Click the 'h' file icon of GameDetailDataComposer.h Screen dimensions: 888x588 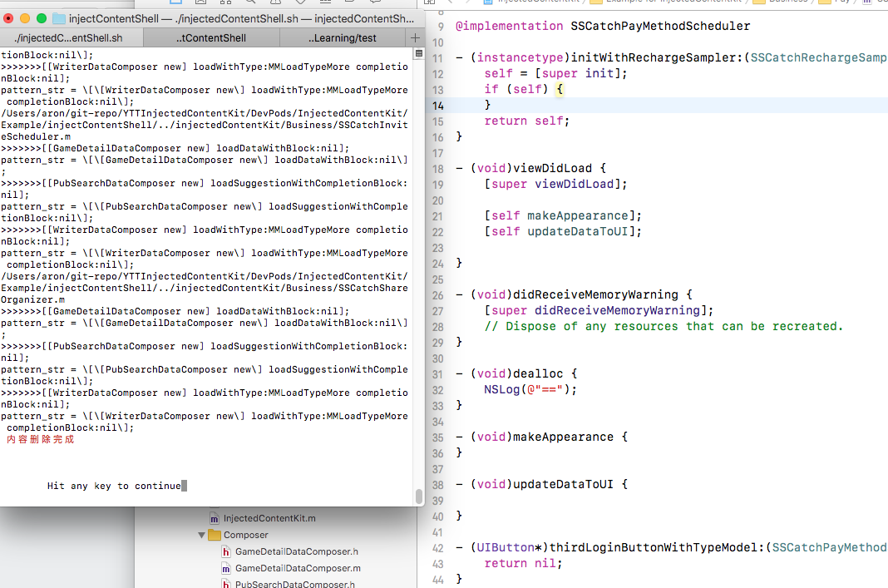(x=226, y=551)
